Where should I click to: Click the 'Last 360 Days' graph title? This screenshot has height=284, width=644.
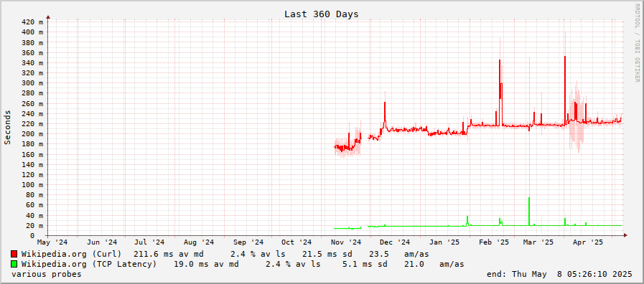coord(322,14)
